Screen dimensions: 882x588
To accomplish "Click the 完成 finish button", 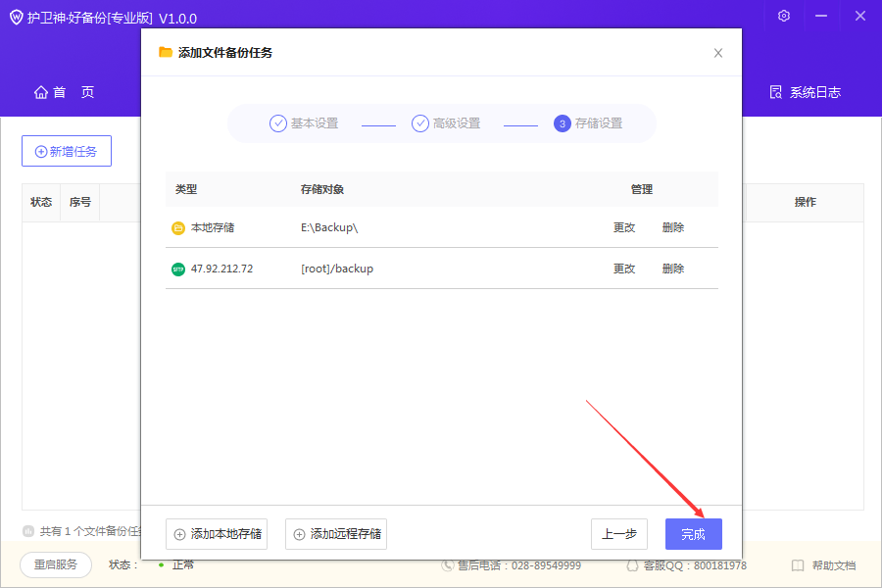I will coord(693,534).
